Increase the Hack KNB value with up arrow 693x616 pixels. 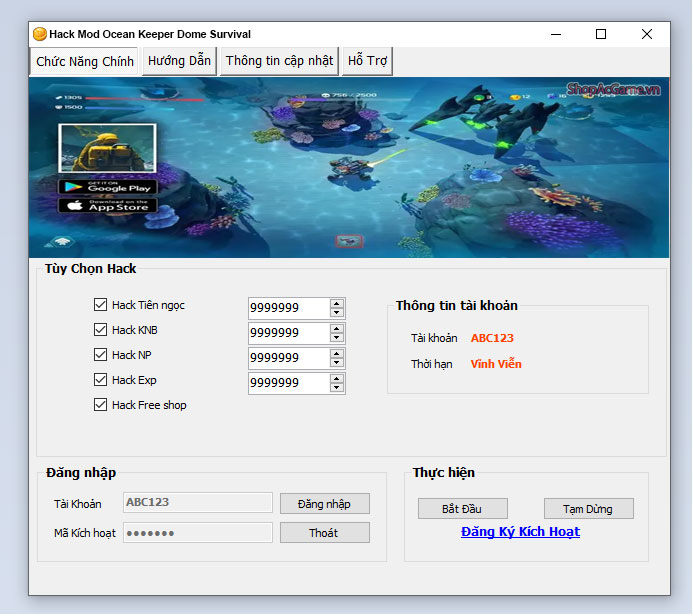[x=337, y=329]
